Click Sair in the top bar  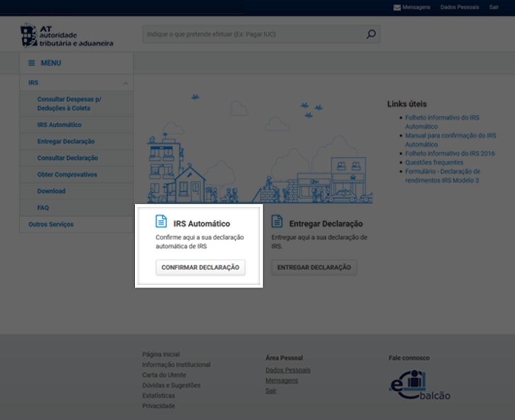point(494,7)
